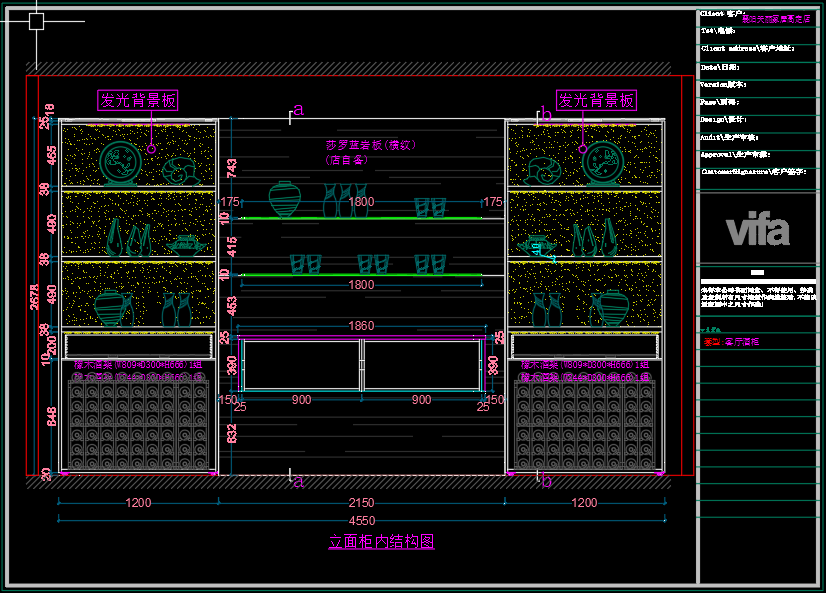
Task: Click section marker 'b' at bottom right
Action: [x=545, y=480]
